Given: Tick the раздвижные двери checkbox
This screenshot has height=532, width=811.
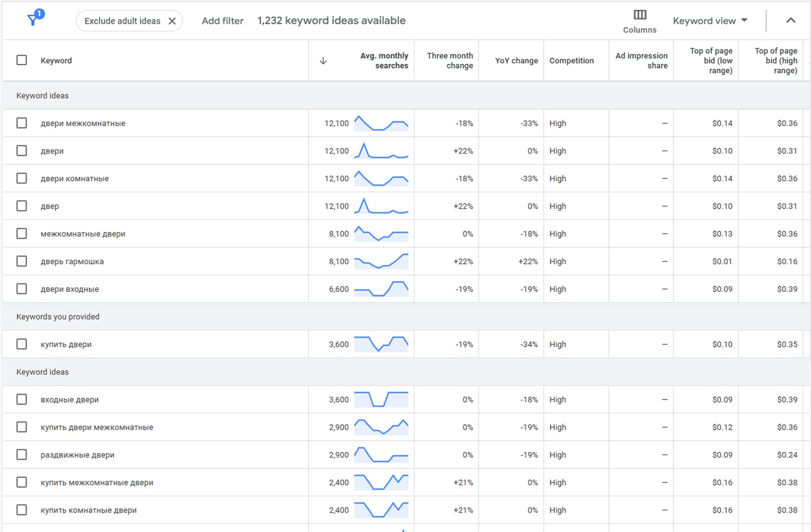Looking at the screenshot, I should click(x=22, y=455).
